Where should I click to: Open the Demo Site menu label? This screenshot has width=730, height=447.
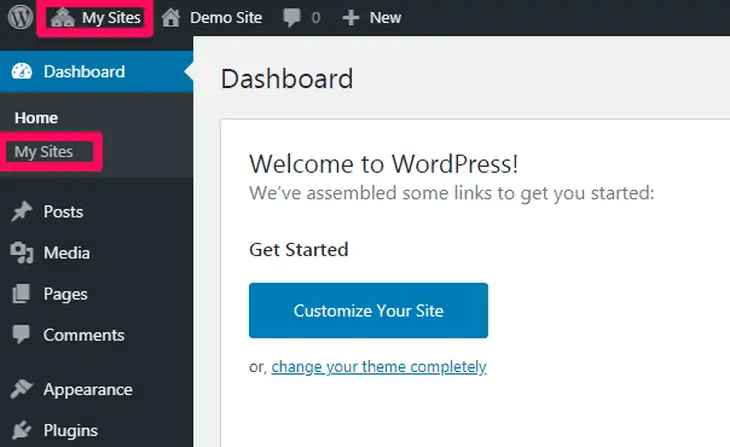pos(226,17)
